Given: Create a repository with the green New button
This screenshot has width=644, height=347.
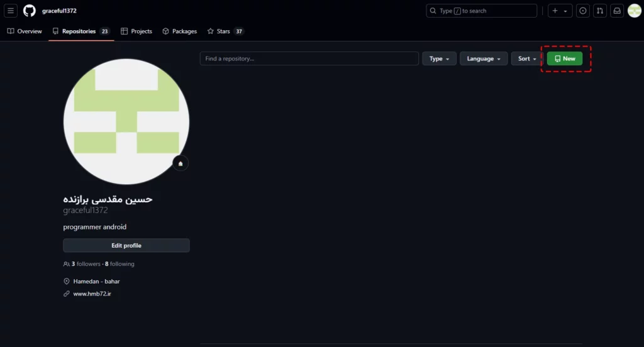Looking at the screenshot, I should tap(565, 58).
